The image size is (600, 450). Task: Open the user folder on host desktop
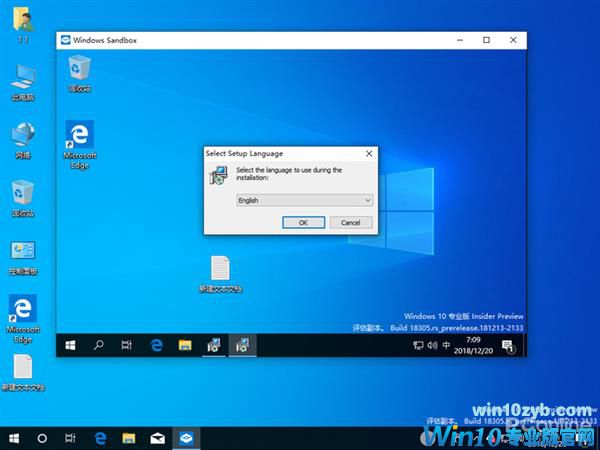[x=23, y=24]
